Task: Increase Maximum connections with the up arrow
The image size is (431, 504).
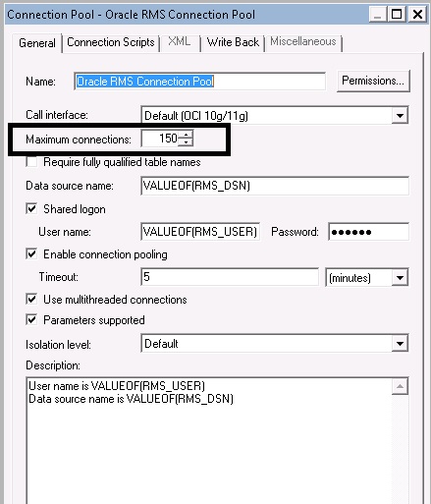Action: tap(186, 135)
